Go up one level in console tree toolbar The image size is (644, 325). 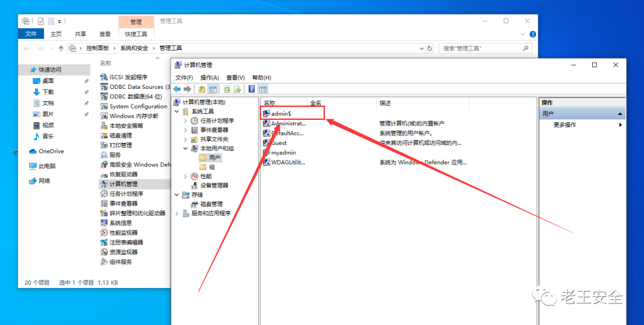[202, 89]
